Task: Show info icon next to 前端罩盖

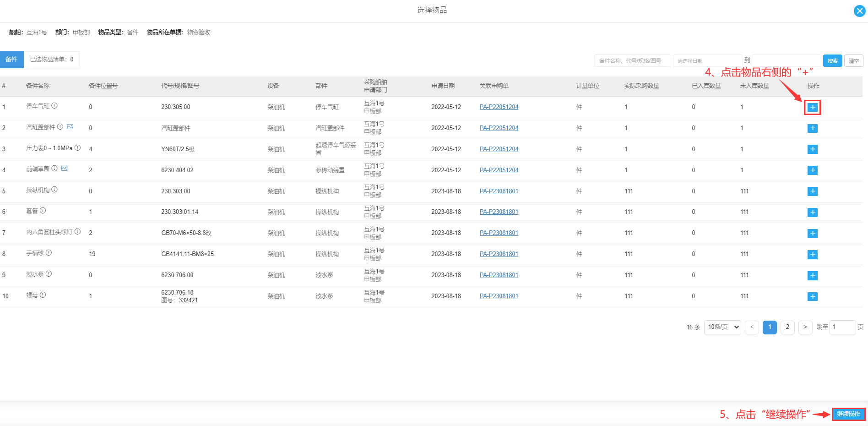Action: point(54,168)
